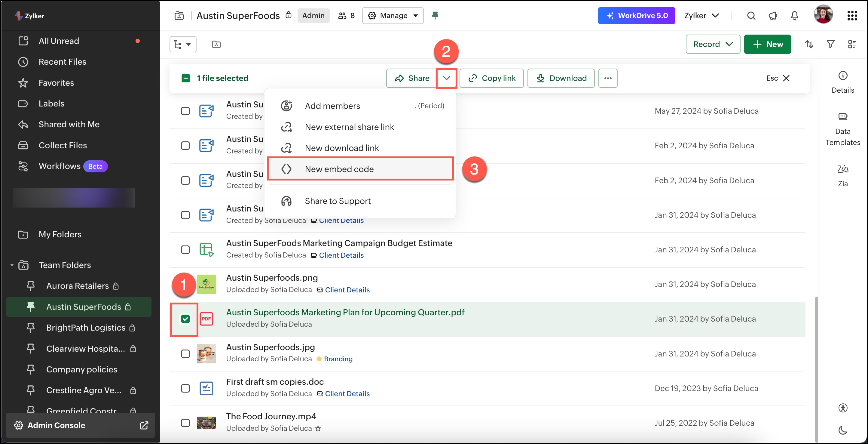This screenshot has width=868, height=444.
Task: Open the announcements megaphone icon
Action: coord(773,16)
